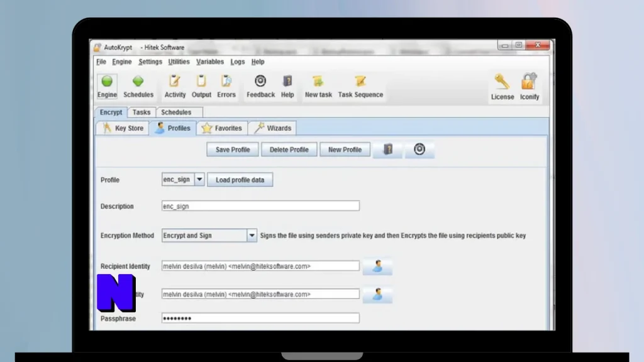This screenshot has width=644, height=362.
Task: Click the person icon below the Recipient Identity row
Action: pos(377,294)
